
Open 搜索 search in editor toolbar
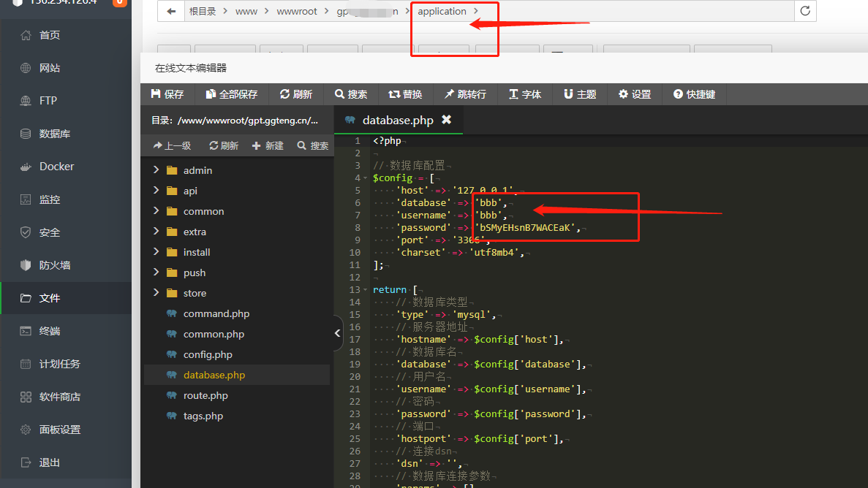tap(351, 94)
